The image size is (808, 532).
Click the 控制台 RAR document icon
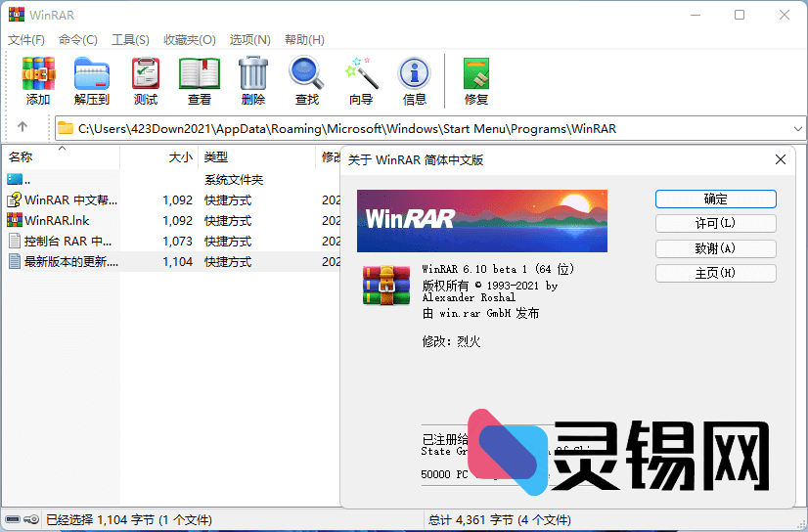(x=15, y=241)
